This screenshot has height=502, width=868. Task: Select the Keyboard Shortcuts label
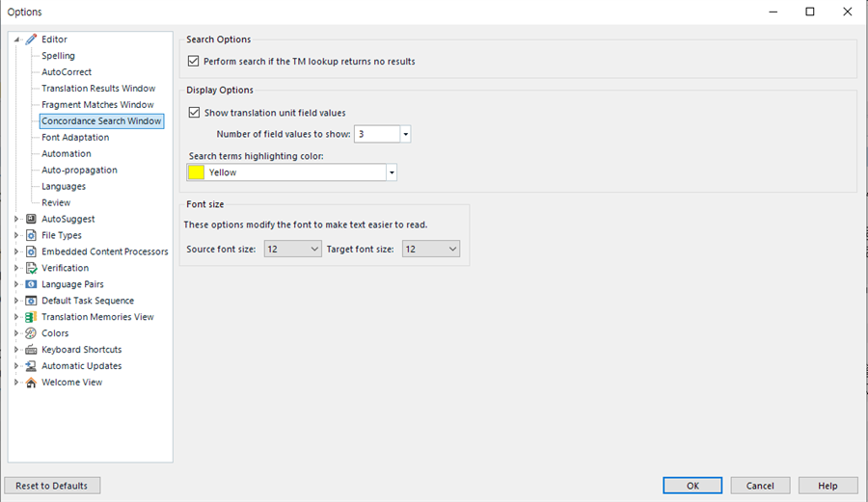tap(81, 350)
